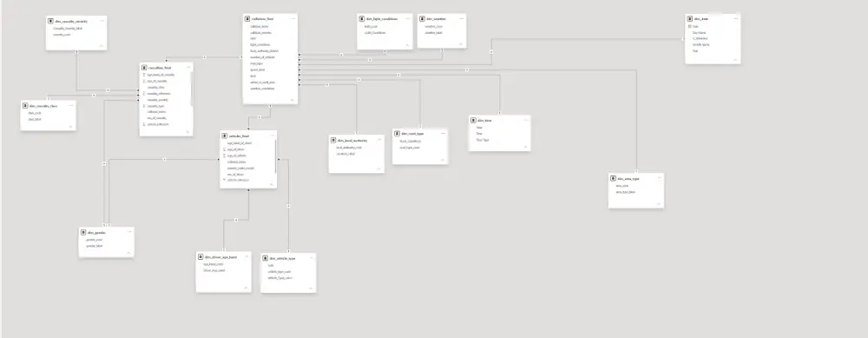Select the casualties_final table header name
This screenshot has width=868, height=338.
(160, 68)
